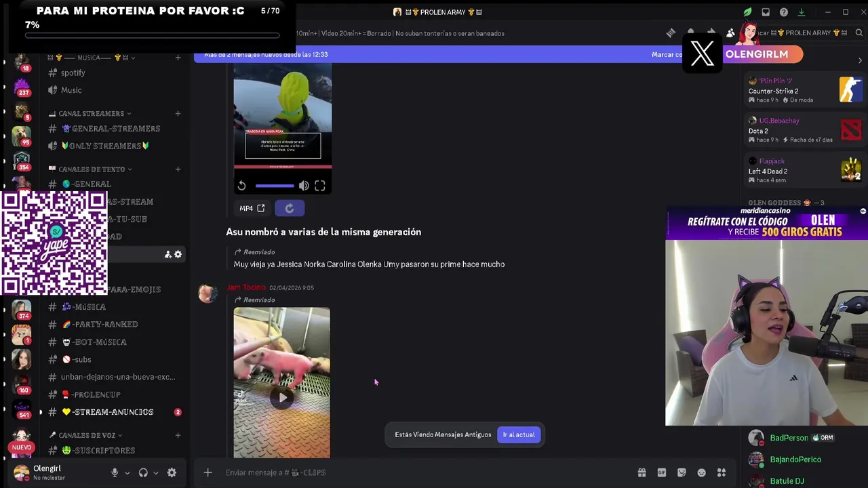Add channel to MUSICA category
The image size is (868, 488).
178,58
